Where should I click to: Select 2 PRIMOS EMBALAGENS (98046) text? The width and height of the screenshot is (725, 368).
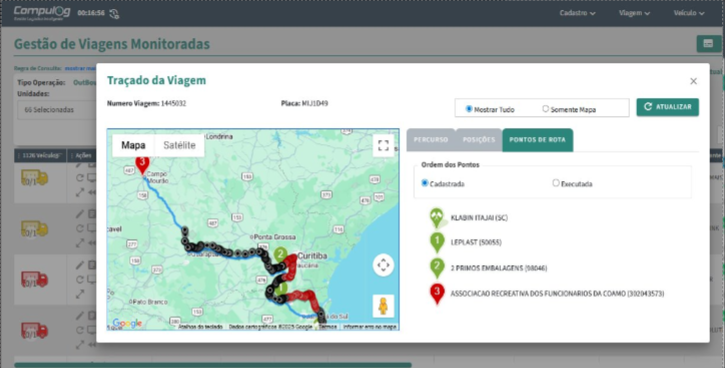pyautogui.click(x=499, y=268)
